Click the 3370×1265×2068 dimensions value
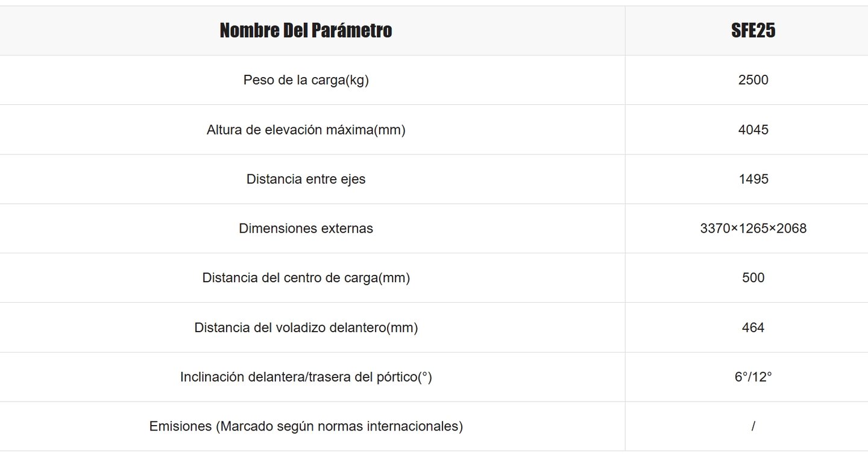 pyautogui.click(x=753, y=229)
